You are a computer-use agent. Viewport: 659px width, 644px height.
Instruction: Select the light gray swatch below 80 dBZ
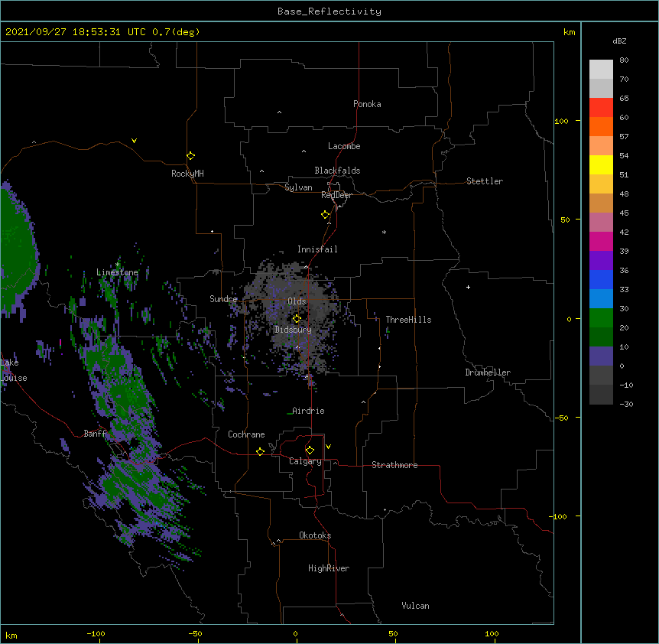tap(601, 69)
